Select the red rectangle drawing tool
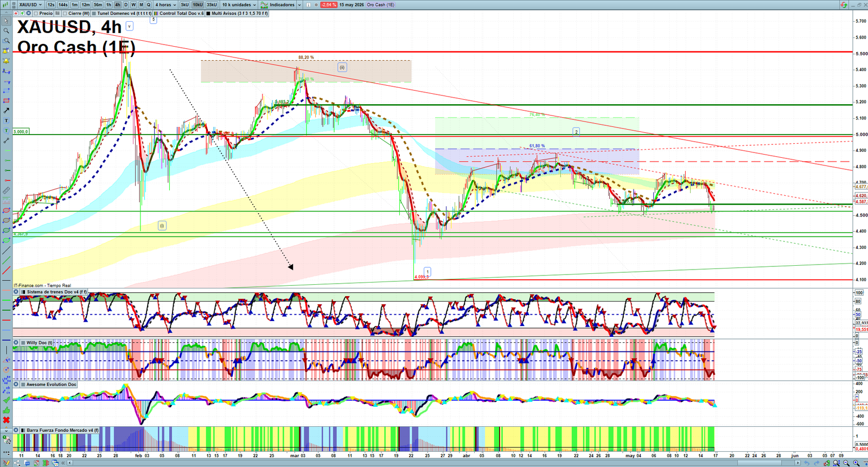This screenshot has width=868, height=467. click(7, 100)
